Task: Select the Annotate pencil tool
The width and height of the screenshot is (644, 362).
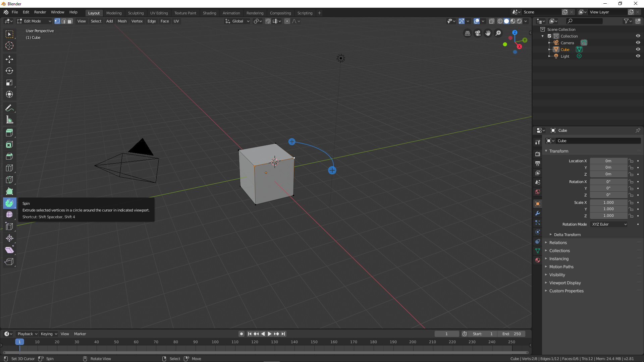Action: tap(9, 108)
